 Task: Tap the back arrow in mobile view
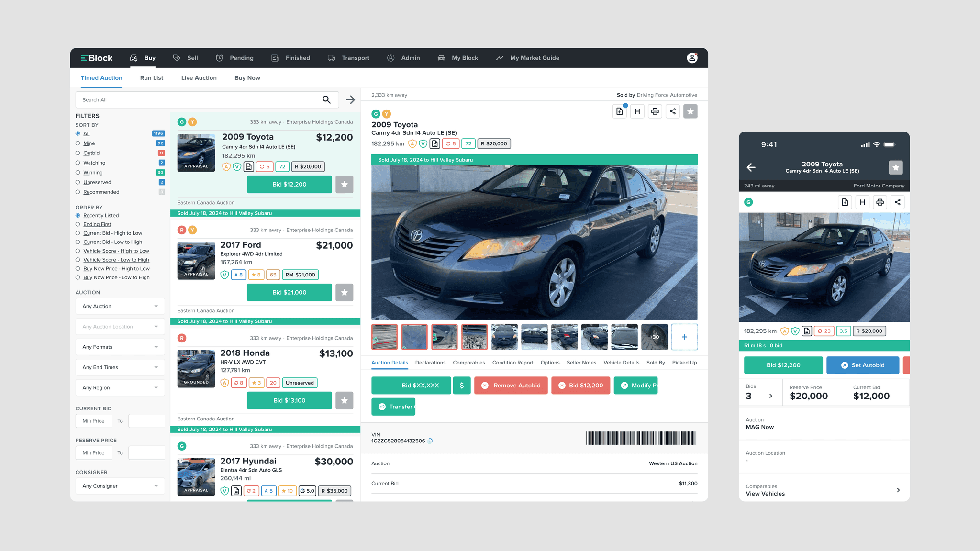(x=751, y=167)
